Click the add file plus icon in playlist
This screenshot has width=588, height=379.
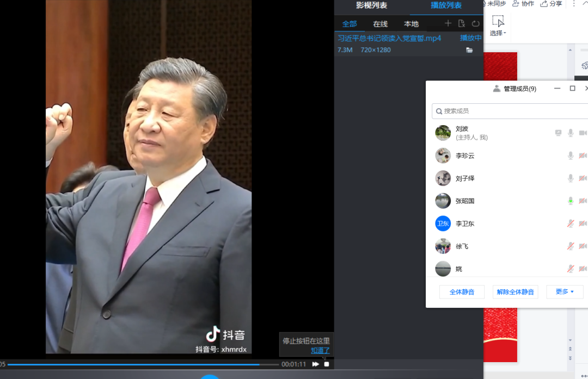tap(448, 23)
